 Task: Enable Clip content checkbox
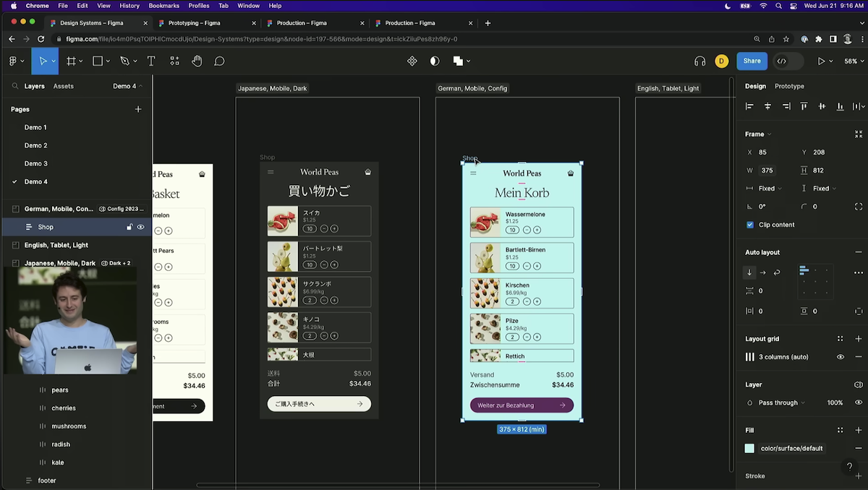(x=750, y=224)
